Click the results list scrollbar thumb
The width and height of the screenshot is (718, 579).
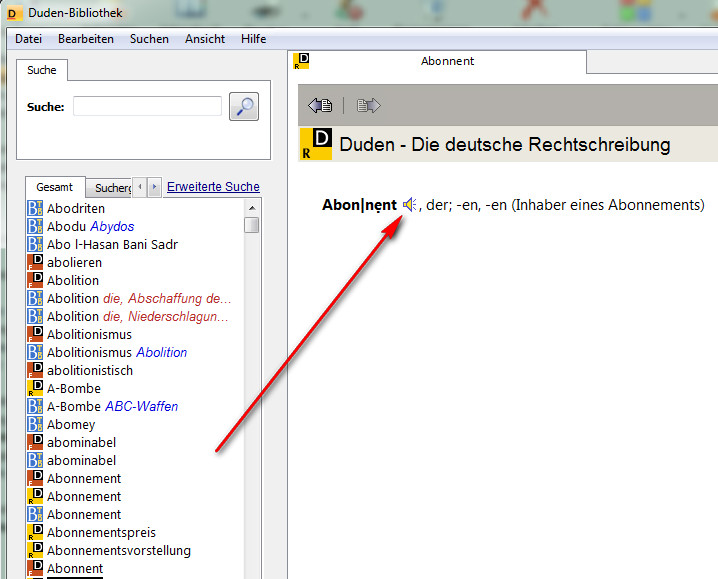coord(251,225)
